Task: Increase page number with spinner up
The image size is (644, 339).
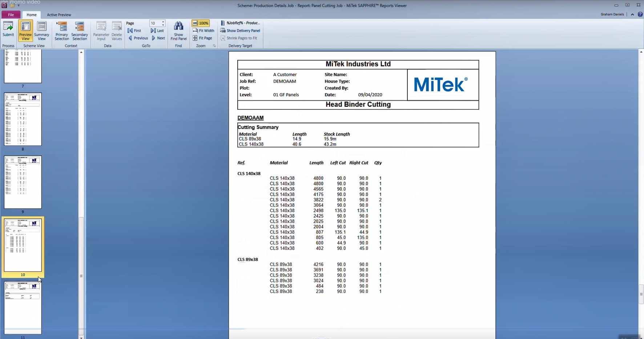Action: [x=163, y=22]
